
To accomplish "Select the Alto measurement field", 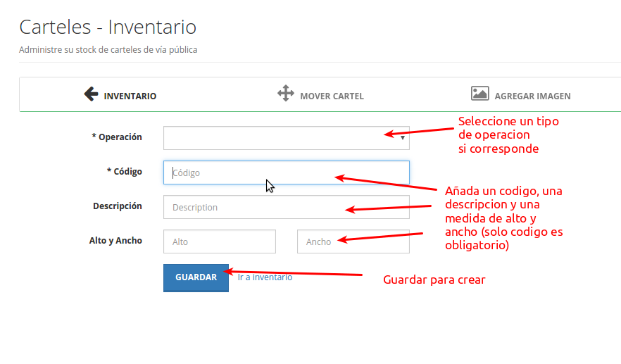I will [220, 241].
